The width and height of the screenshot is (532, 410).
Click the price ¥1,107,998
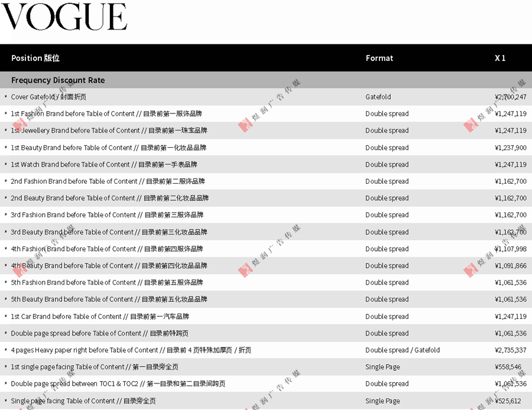(511, 249)
